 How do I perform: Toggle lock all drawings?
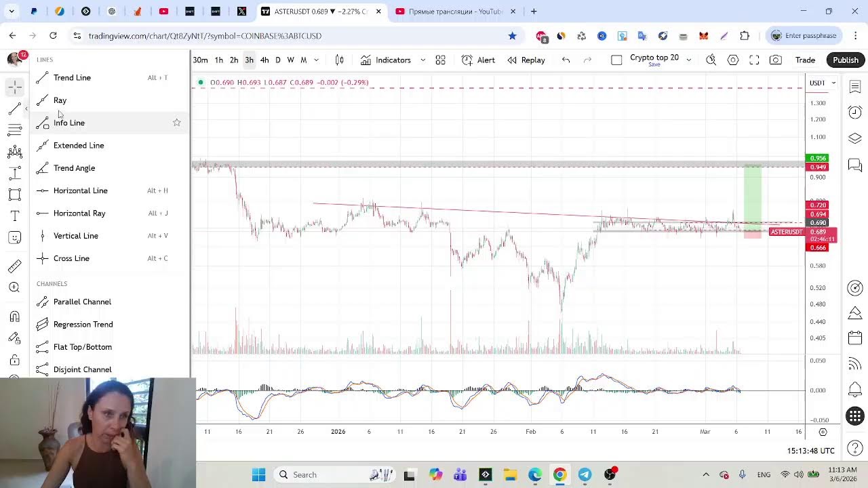click(x=14, y=360)
